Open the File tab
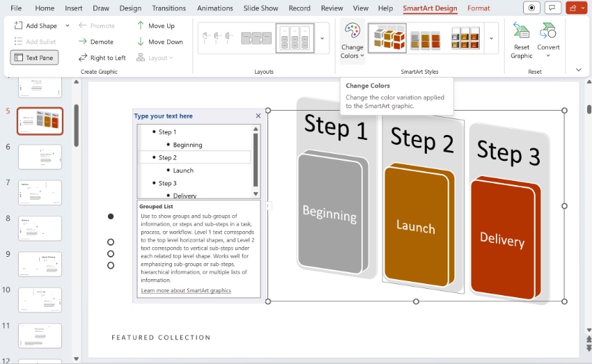 point(16,8)
